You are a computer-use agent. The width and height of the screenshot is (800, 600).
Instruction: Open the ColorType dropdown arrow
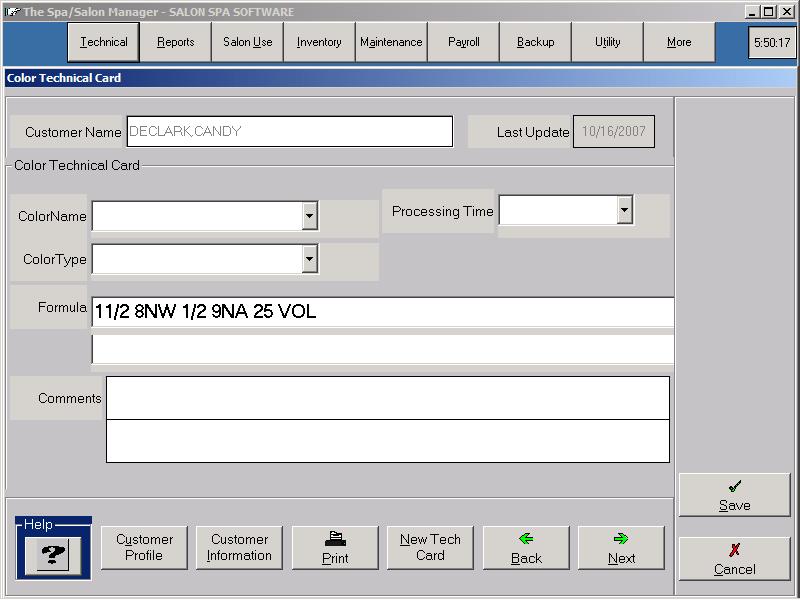point(309,260)
